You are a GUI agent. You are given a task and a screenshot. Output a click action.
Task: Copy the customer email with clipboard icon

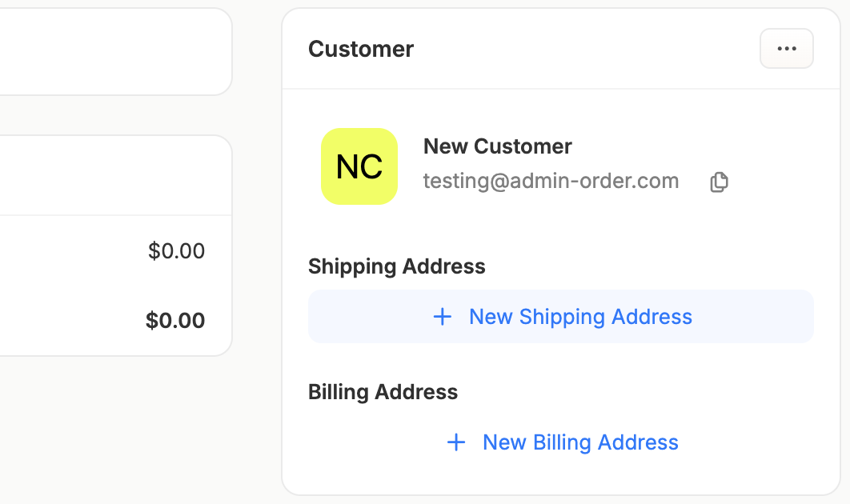[x=719, y=182]
